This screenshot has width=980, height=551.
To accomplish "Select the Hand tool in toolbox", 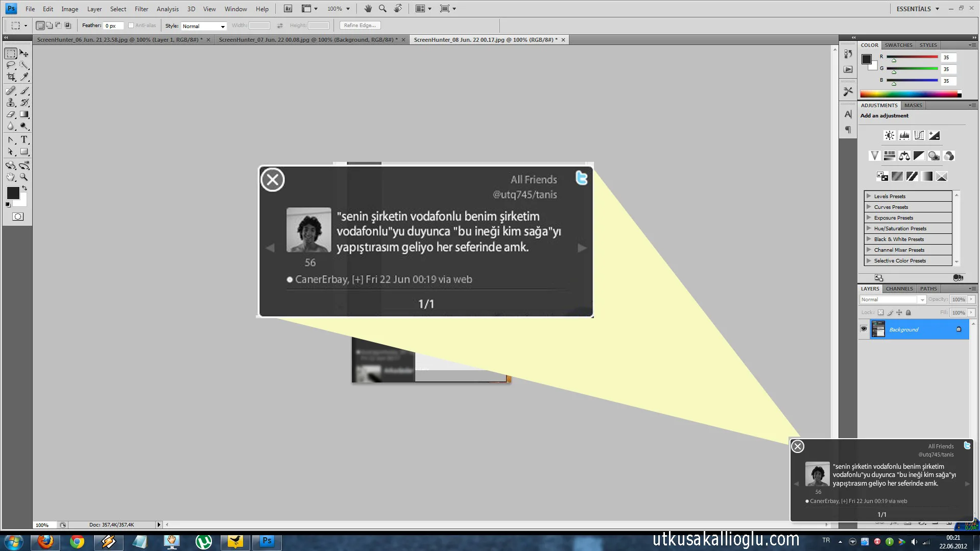I will [x=11, y=177].
